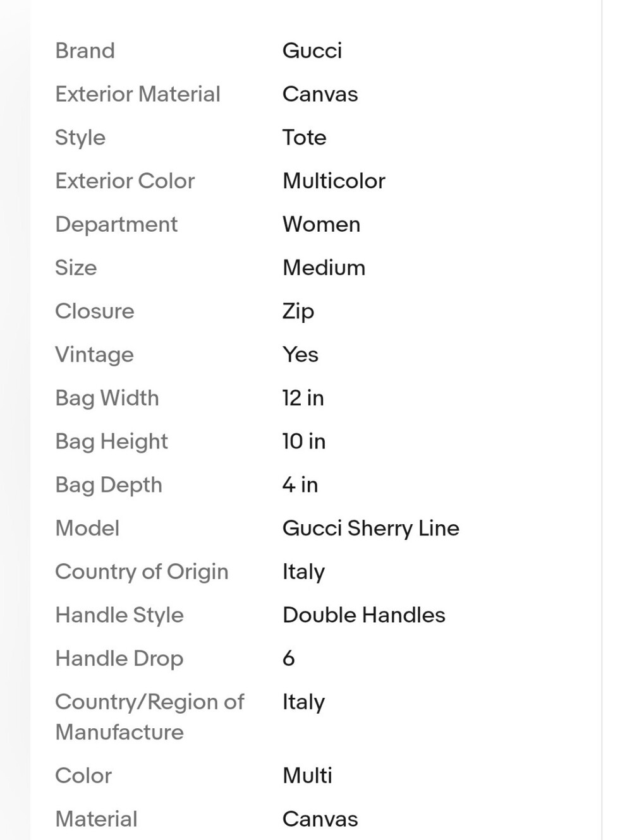
Task: Click the Material label at bottom
Action: coord(96,820)
